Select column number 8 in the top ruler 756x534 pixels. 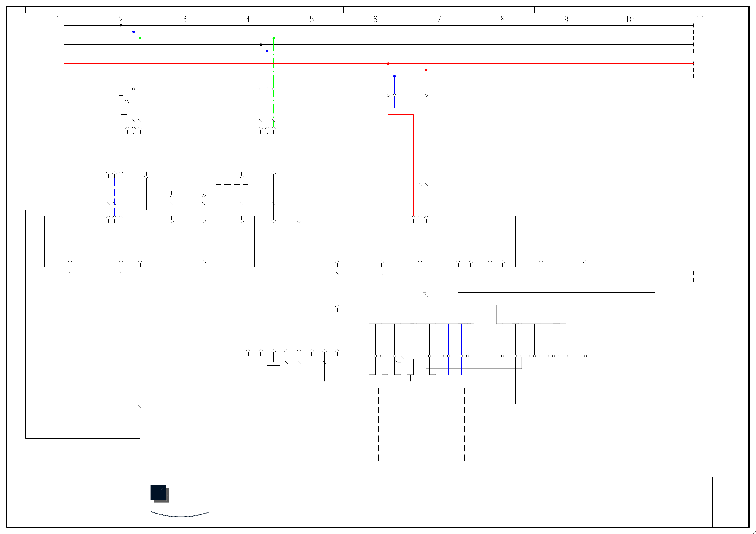tap(503, 20)
